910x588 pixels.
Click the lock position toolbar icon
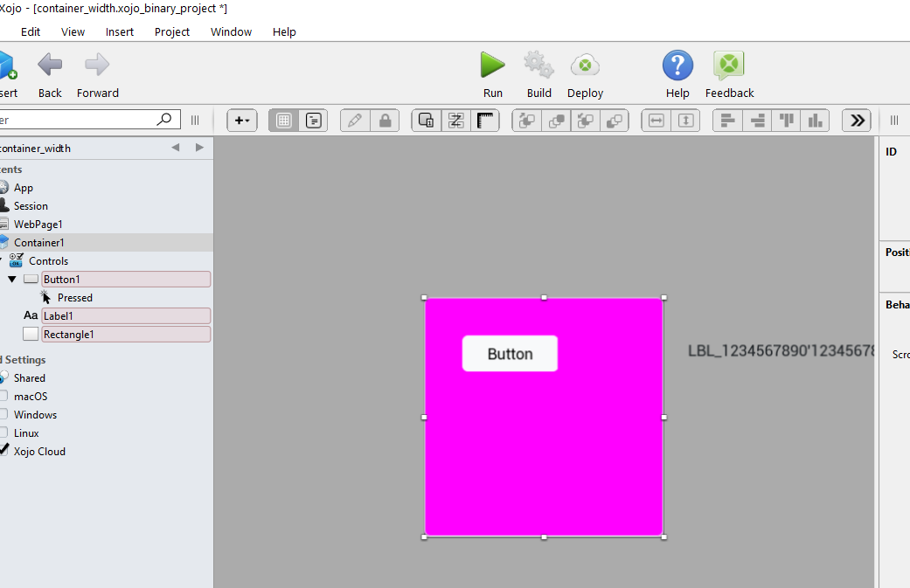pyautogui.click(x=384, y=120)
